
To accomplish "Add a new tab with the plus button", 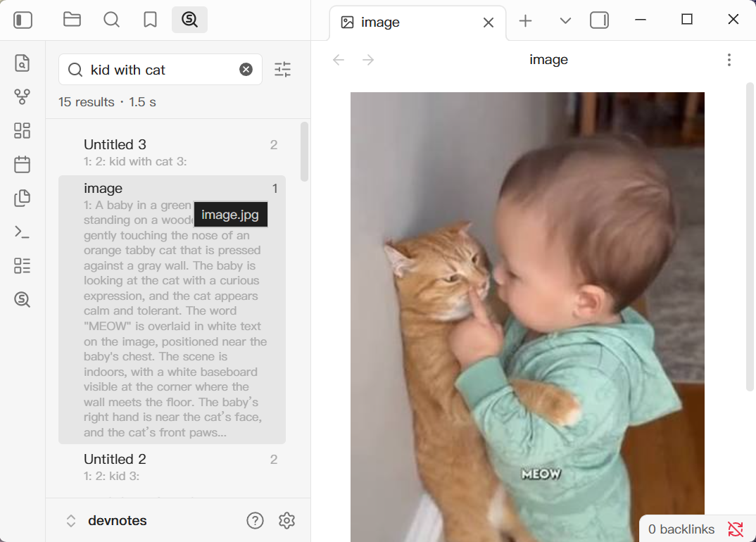I will pos(526,20).
